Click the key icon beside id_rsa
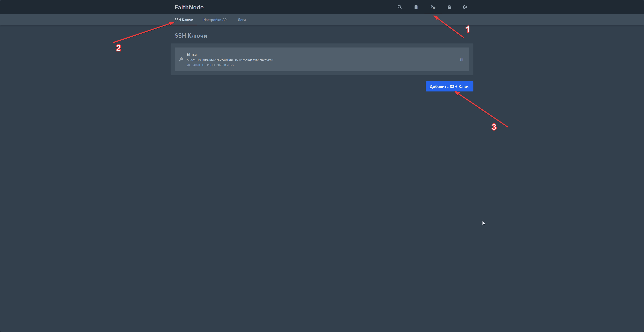Viewport: 644px width, 332px height. [x=181, y=59]
